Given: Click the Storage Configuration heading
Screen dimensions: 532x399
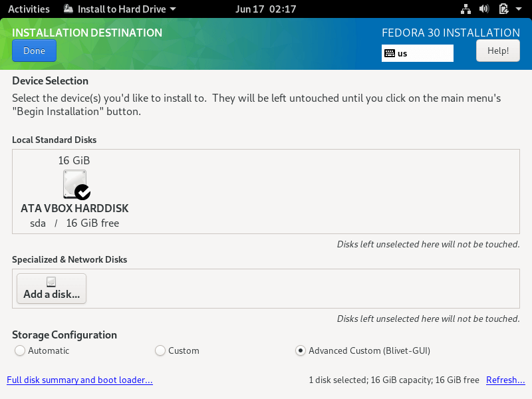Looking at the screenshot, I should coord(65,335).
